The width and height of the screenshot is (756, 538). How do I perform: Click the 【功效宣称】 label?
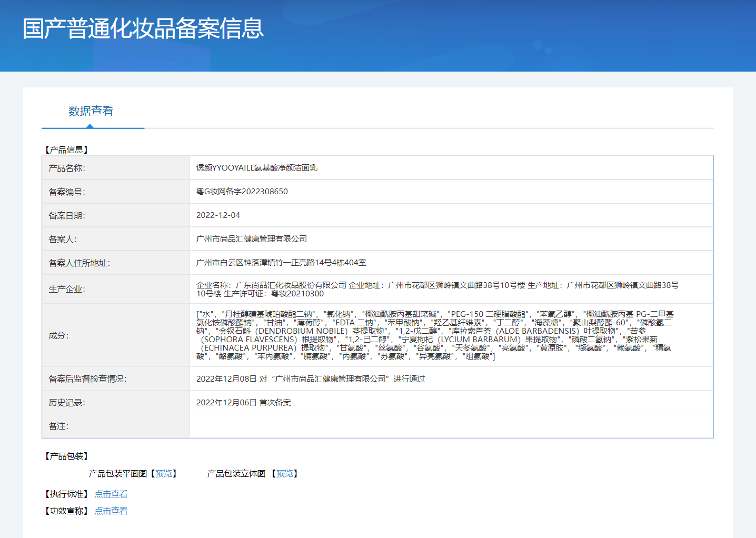(66, 511)
